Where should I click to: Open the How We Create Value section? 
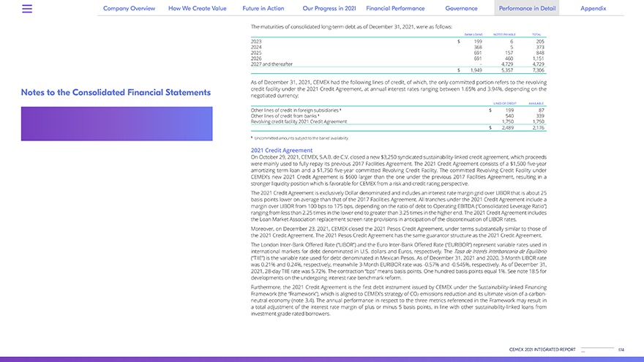coord(198,9)
